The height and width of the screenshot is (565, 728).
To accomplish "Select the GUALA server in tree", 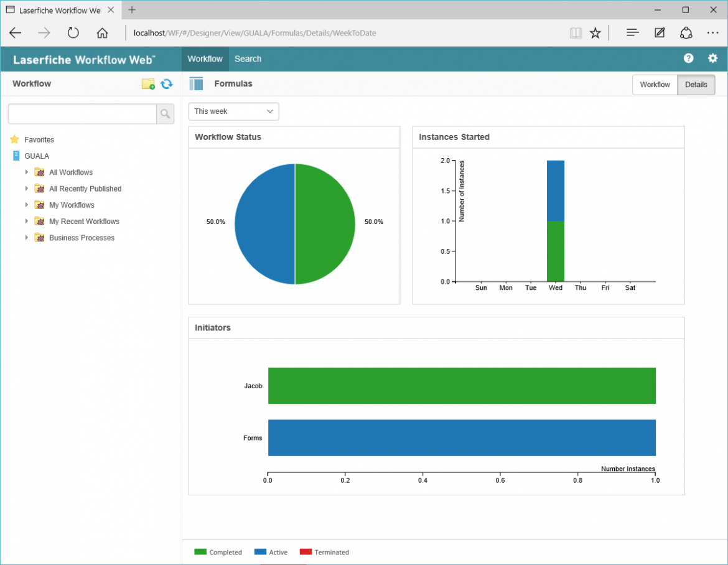I will pos(36,156).
